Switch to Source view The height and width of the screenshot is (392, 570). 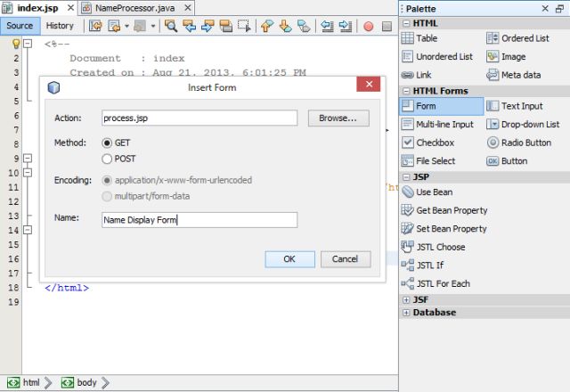click(x=20, y=26)
